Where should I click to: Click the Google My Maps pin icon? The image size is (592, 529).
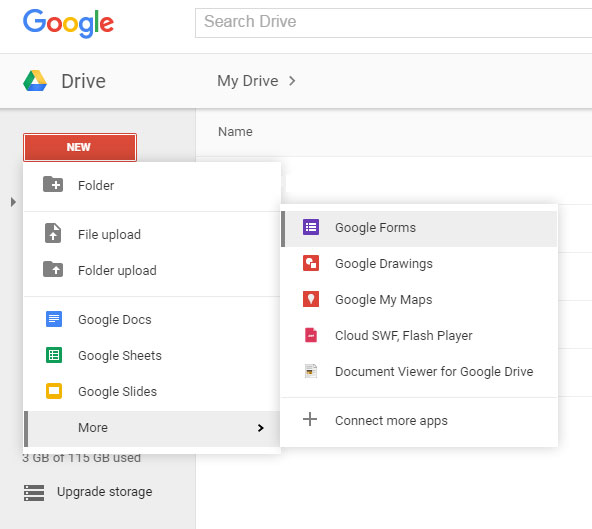click(x=311, y=299)
